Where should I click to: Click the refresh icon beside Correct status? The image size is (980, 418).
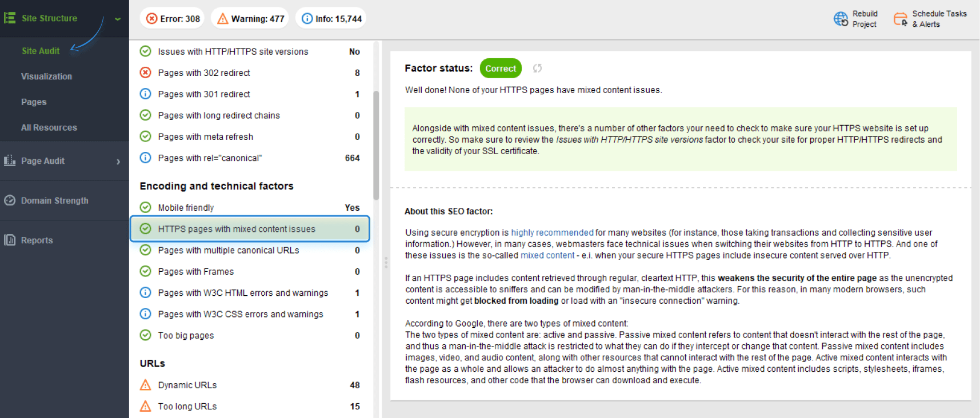[x=537, y=69]
